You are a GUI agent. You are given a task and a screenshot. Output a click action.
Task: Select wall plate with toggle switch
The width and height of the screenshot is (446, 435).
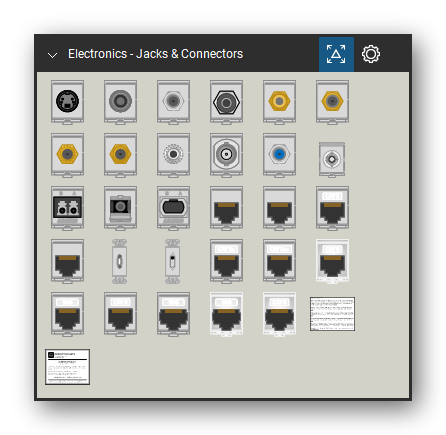coord(172,261)
